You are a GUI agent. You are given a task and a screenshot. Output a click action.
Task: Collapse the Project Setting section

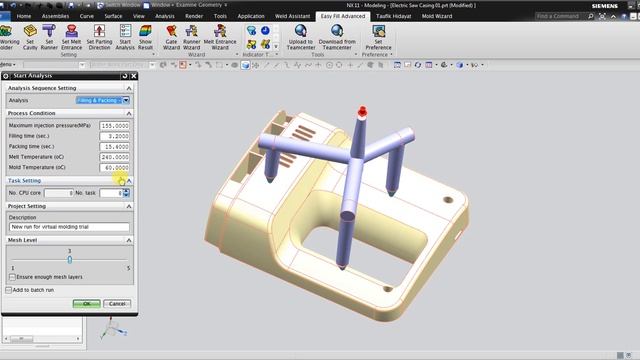click(x=129, y=206)
